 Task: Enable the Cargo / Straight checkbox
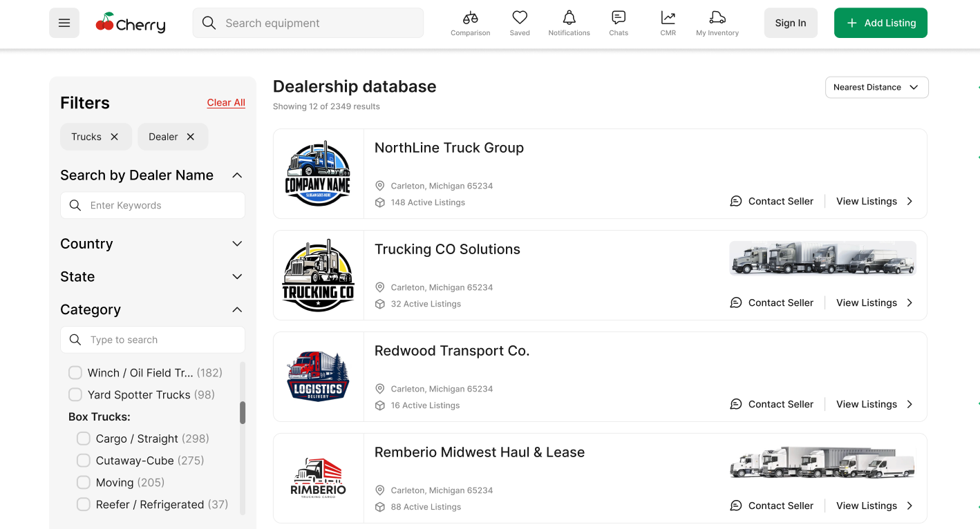(84, 439)
